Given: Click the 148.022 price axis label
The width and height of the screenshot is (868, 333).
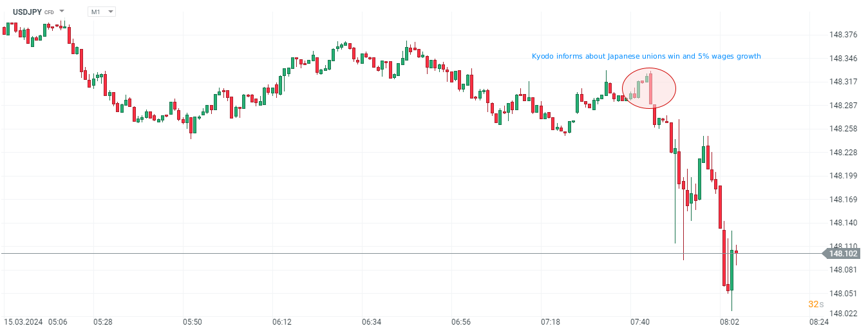Looking at the screenshot, I should pos(844,313).
